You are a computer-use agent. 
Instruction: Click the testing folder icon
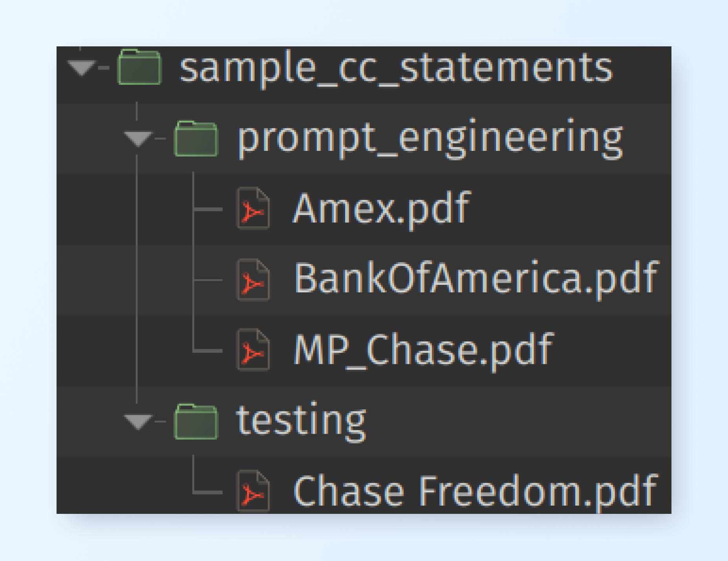tap(196, 421)
